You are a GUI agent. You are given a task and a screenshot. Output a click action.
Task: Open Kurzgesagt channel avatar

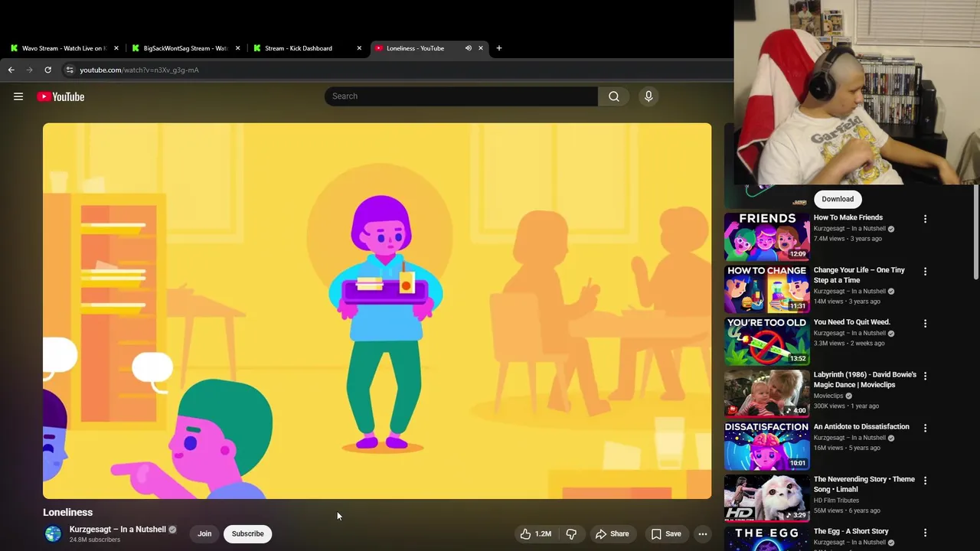coord(53,534)
